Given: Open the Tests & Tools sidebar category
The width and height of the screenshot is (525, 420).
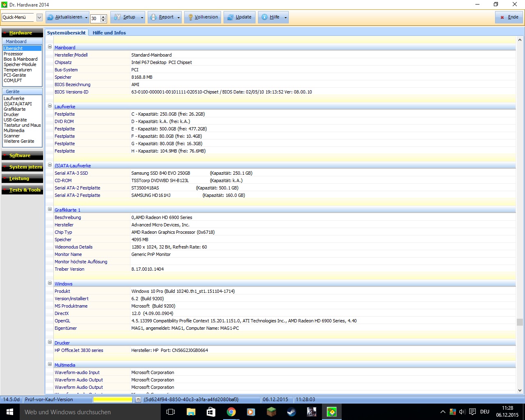Looking at the screenshot, I should pos(22,190).
